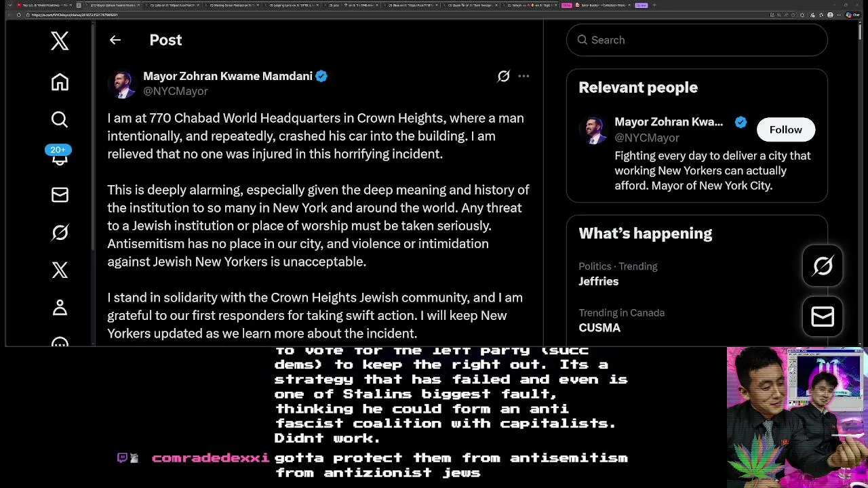Follow Mayor Zohran Kwame Mamdani
Image resolution: width=868 pixels, height=488 pixels.
click(785, 129)
